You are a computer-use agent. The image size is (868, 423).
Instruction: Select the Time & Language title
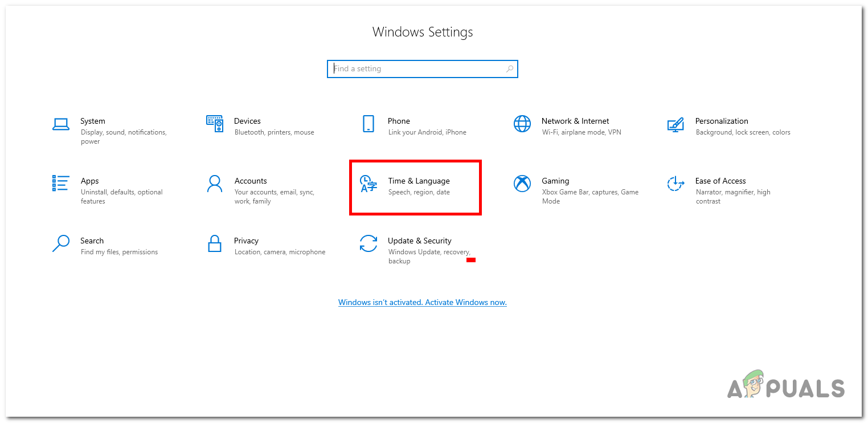pyautogui.click(x=419, y=181)
